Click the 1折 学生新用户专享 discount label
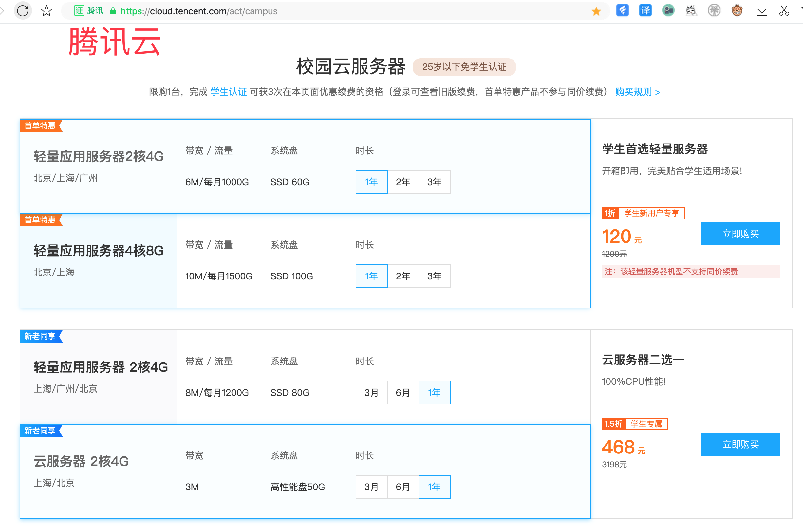 point(643,213)
